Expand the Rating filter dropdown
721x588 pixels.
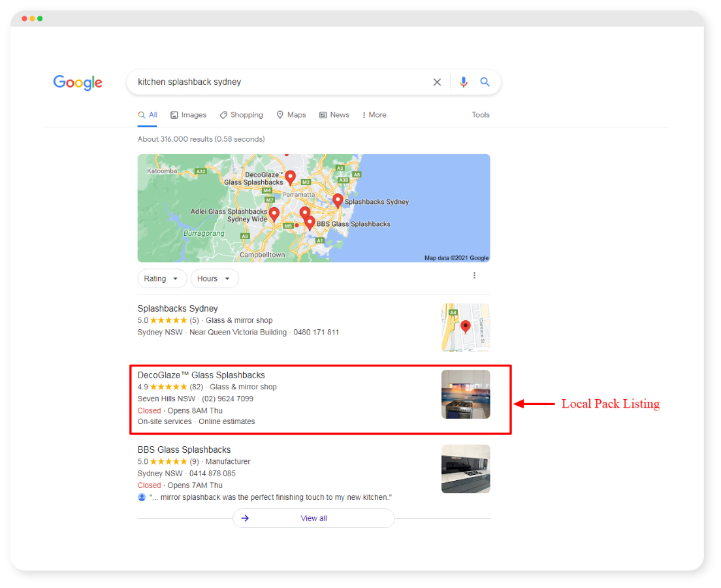(x=162, y=279)
